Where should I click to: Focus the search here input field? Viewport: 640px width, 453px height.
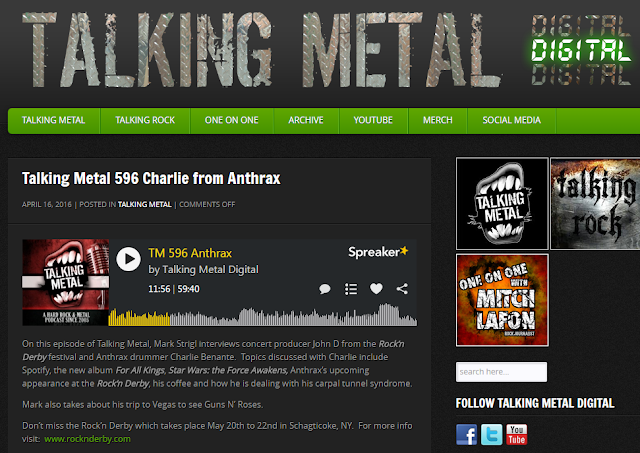pos(501,372)
